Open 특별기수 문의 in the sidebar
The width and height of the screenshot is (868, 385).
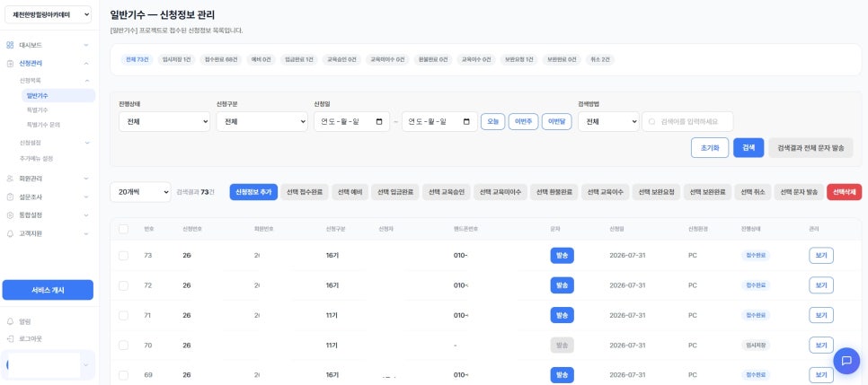pos(43,125)
